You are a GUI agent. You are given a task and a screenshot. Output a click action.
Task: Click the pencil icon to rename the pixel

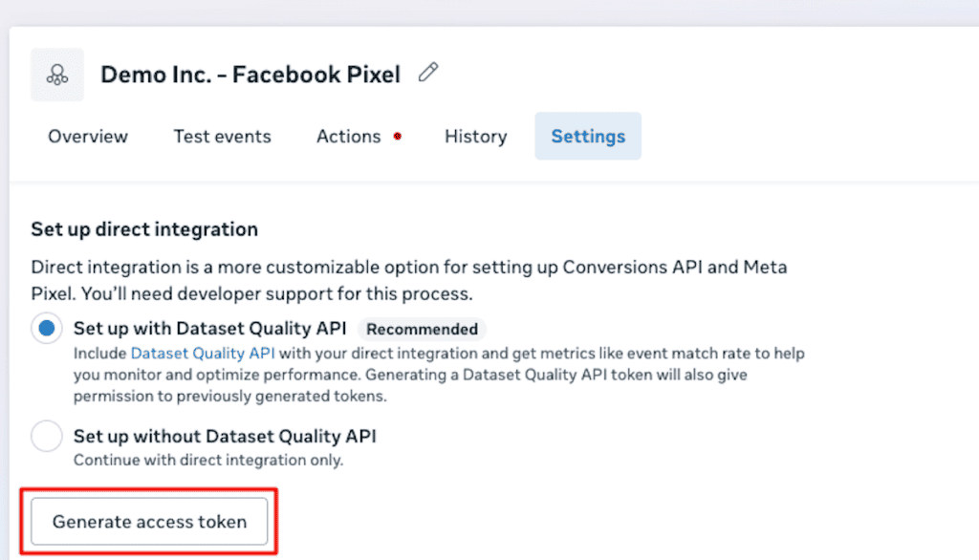click(x=428, y=73)
